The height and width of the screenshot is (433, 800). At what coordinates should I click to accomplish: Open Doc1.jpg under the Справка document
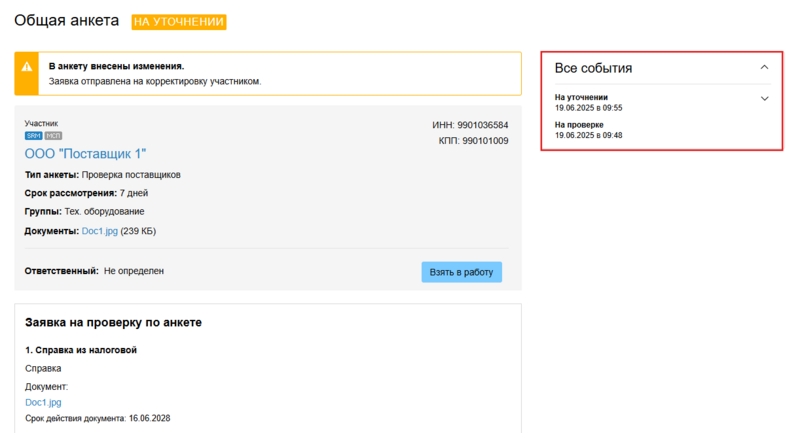coord(43,402)
